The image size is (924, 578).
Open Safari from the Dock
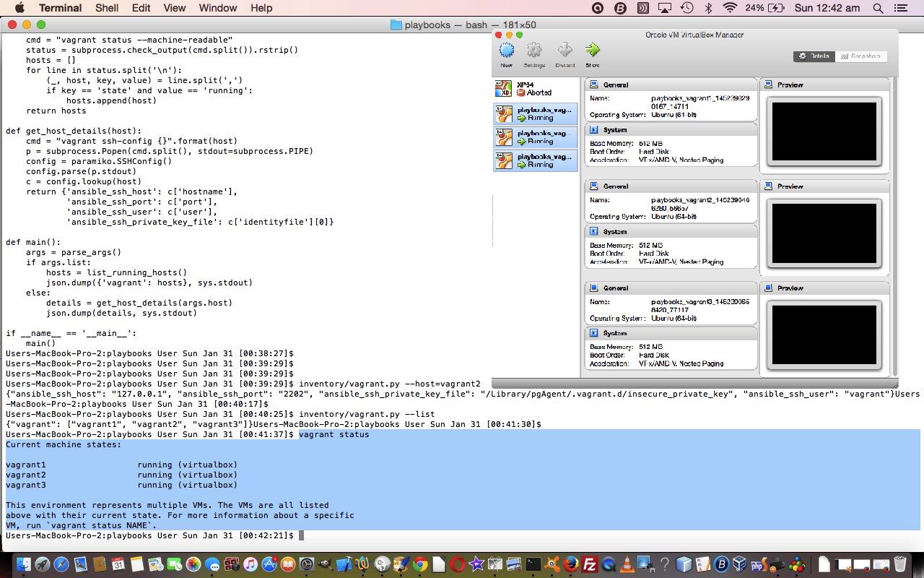tap(61, 563)
